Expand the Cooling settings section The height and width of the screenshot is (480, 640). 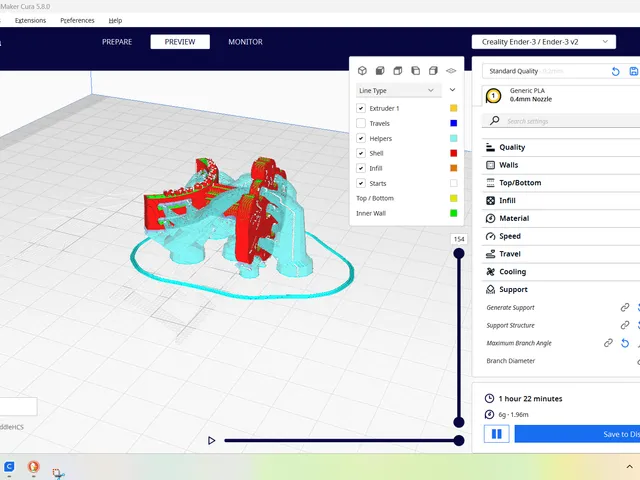561,271
